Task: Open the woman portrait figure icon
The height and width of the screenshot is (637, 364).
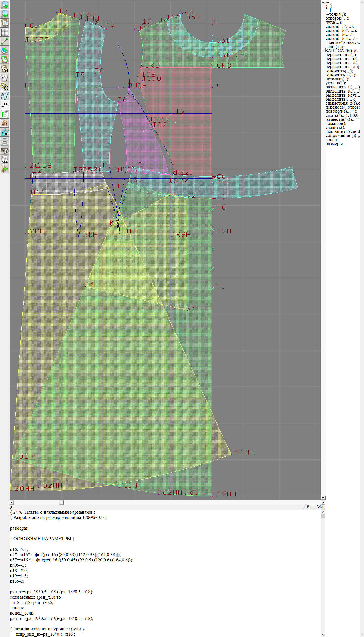Action: pos(5,123)
